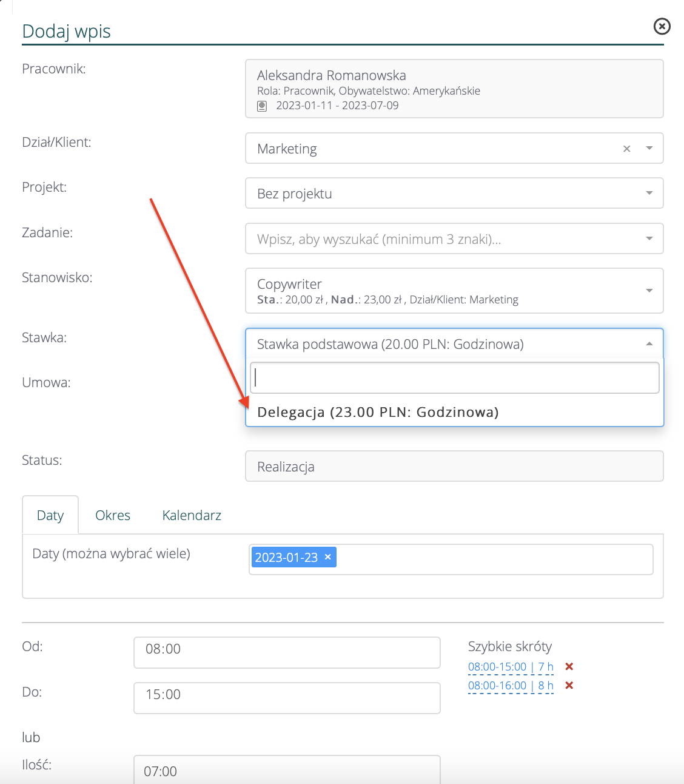Switch to the Kalendarz tab

(x=192, y=515)
